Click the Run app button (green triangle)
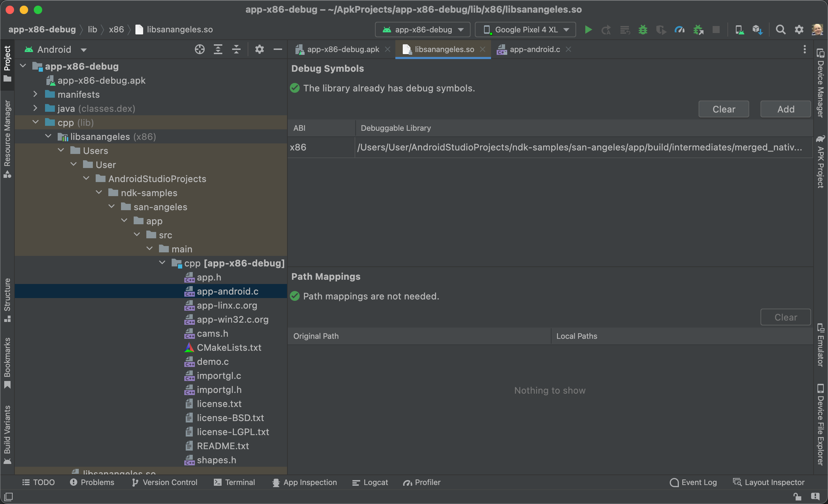The width and height of the screenshot is (828, 504). coord(588,29)
